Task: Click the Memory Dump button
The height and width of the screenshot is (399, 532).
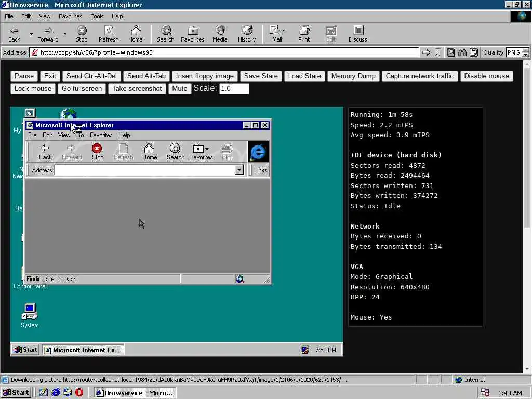Action: click(x=353, y=76)
